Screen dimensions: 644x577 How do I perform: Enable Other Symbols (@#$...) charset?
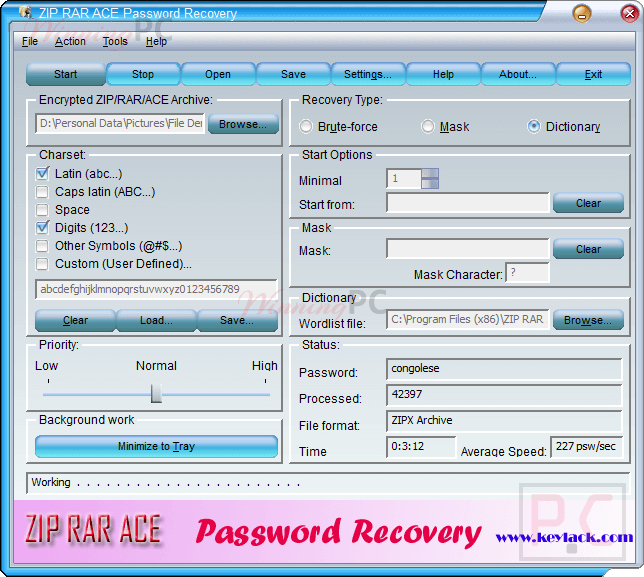[42, 246]
